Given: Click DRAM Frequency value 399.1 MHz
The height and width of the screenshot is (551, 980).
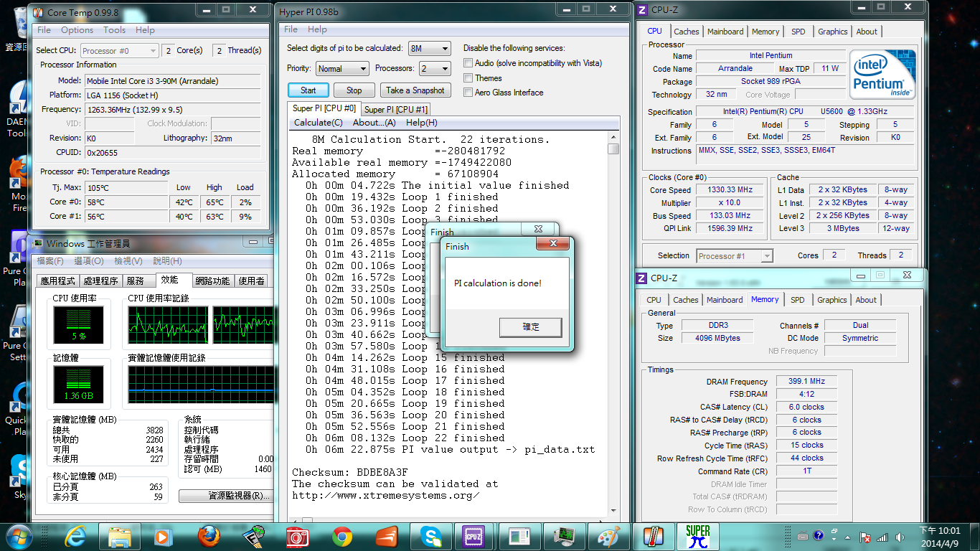Looking at the screenshot, I should click(806, 382).
